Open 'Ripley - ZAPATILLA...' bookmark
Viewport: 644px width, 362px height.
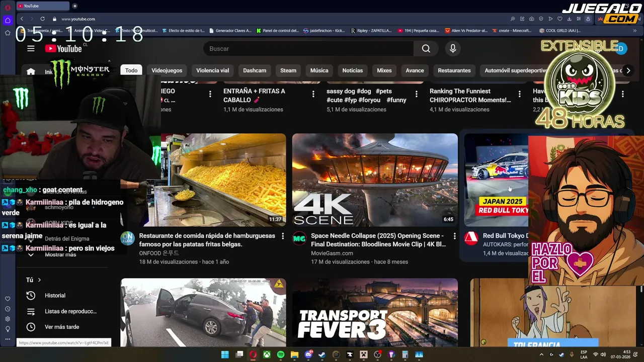pyautogui.click(x=371, y=31)
